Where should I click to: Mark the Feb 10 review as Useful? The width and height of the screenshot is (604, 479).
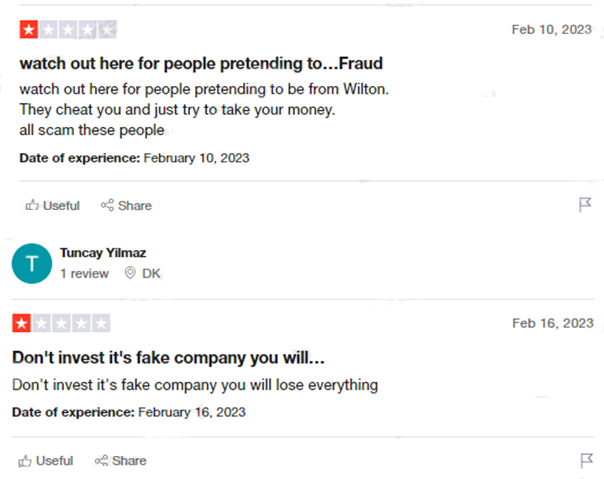(x=53, y=205)
